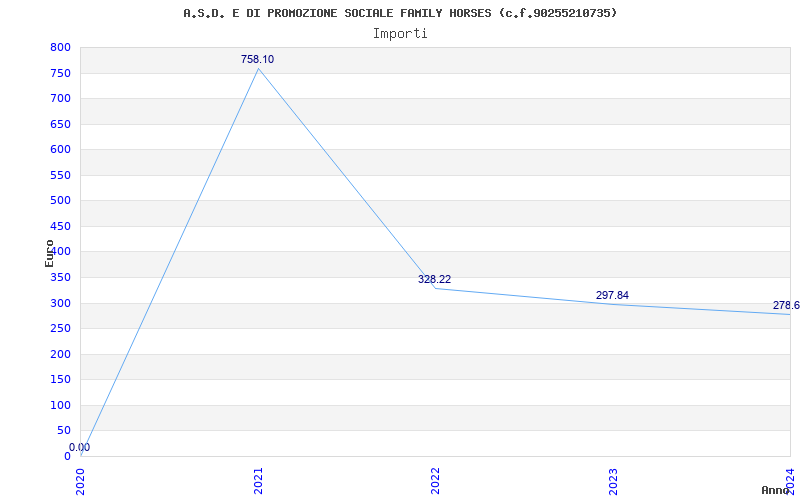
Task: Select the 0.00 data label
Action: click(80, 447)
